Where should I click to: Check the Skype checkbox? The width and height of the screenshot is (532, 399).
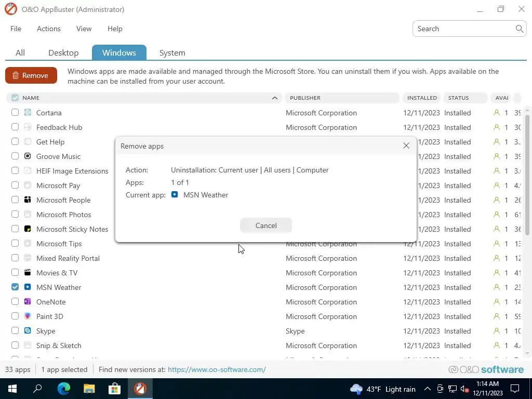click(15, 330)
